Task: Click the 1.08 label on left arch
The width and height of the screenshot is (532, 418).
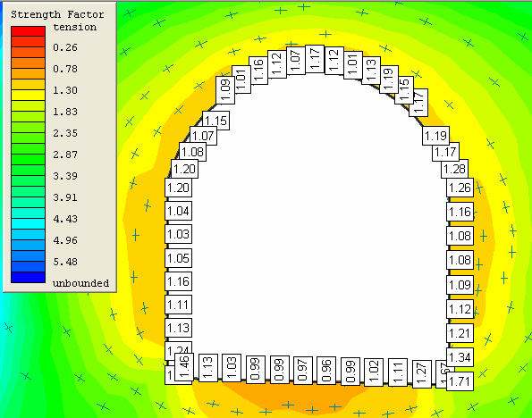Action: [x=192, y=152]
